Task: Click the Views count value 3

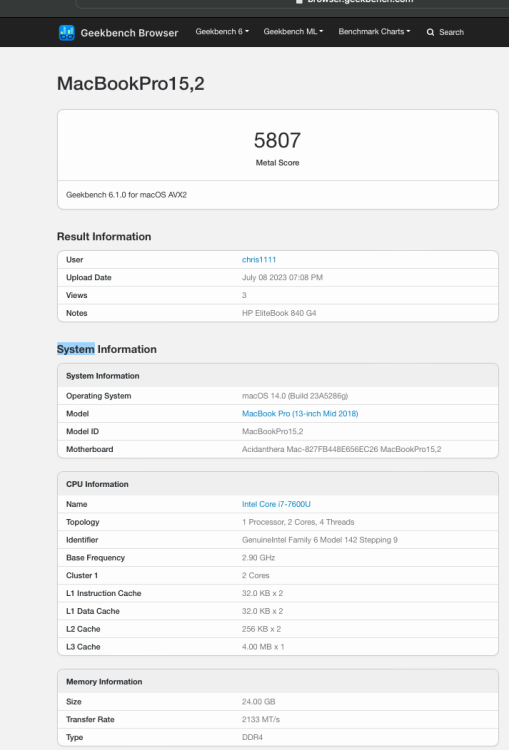Action: tap(244, 295)
